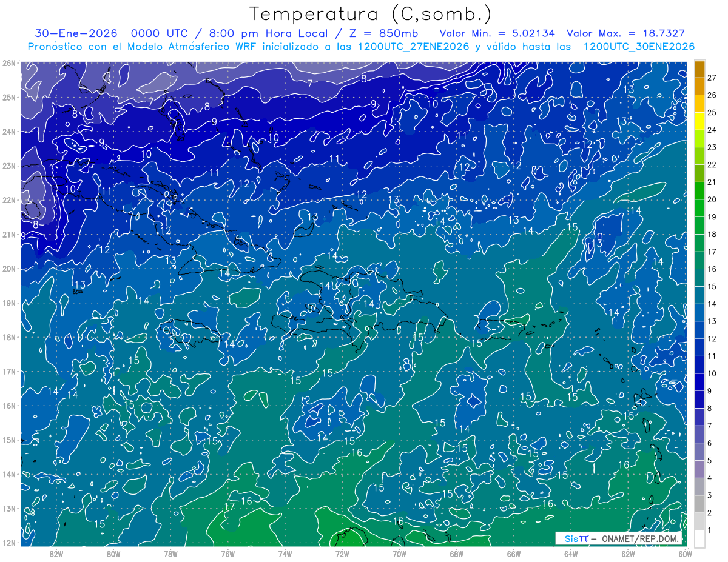Click the 14N latitude axis label
728x562 pixels.
(8, 474)
